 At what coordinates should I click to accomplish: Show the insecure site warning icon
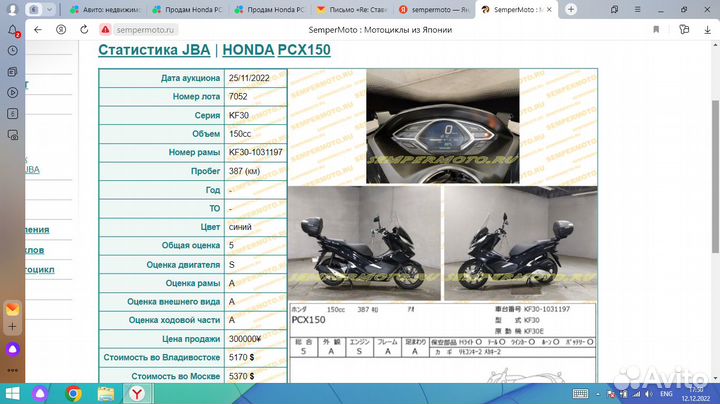click(105, 30)
